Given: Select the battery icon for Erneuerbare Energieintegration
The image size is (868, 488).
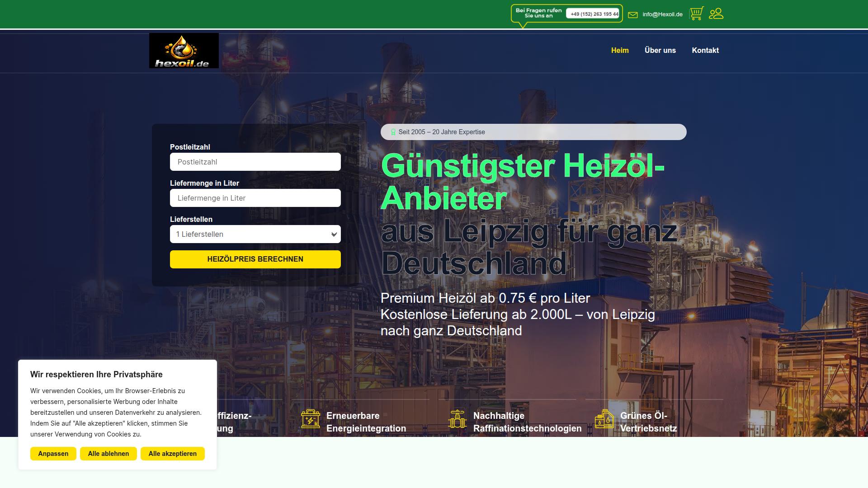Looking at the screenshot, I should click(x=310, y=420).
